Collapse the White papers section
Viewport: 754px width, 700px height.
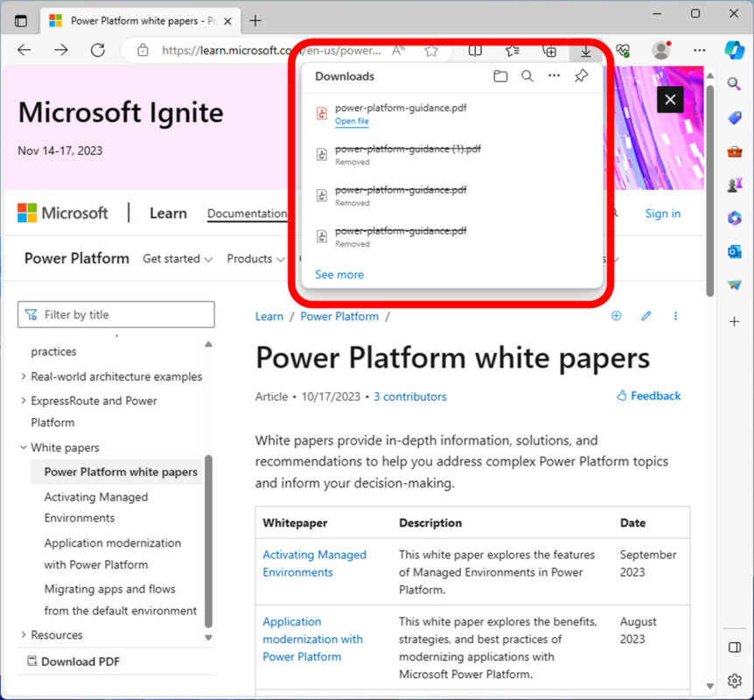23,447
